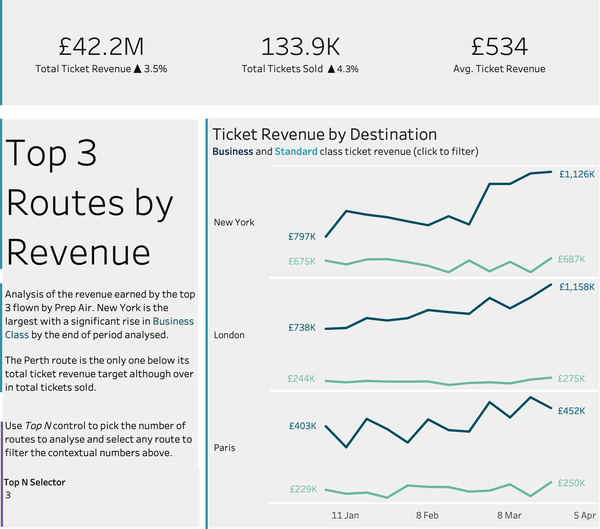Click Paris's £250K standard end label
The width and height of the screenshot is (600, 529).
(x=572, y=483)
